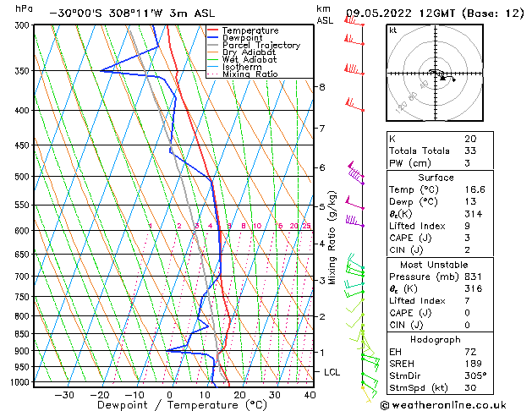Screen dimensions: 532x411
Task: Click the Temperature legend entry
Action: tap(243, 30)
